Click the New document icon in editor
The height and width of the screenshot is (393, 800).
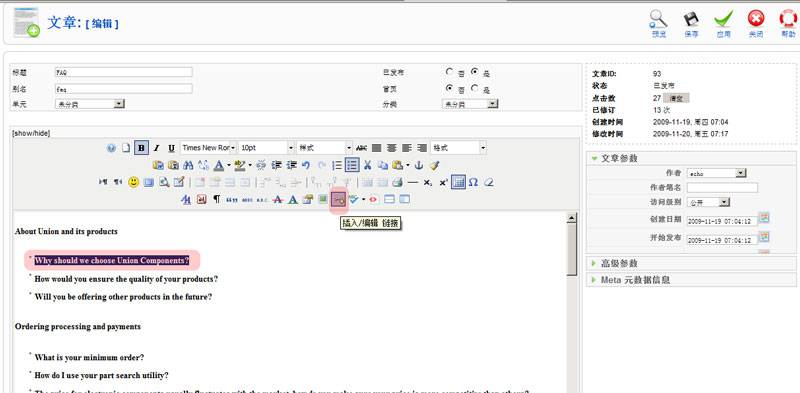126,148
